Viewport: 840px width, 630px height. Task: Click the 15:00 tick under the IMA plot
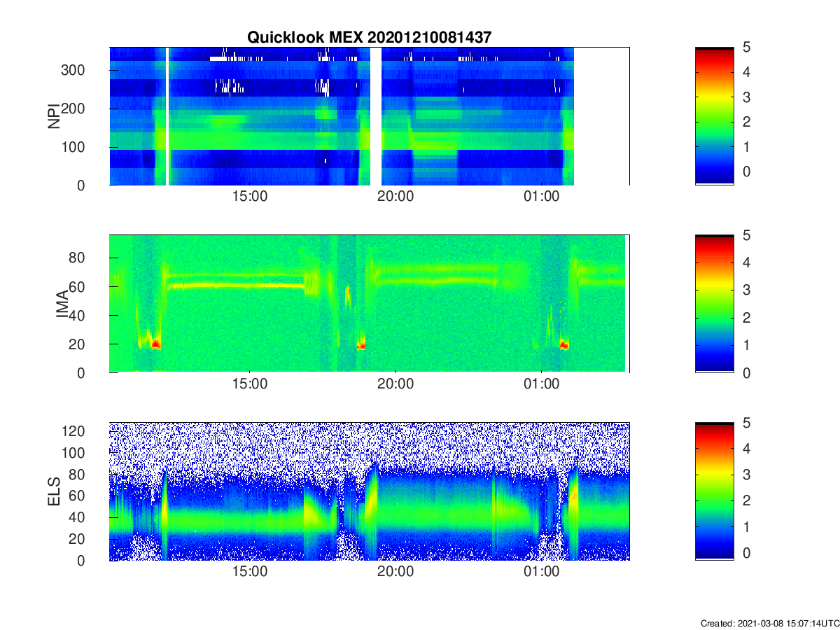click(x=249, y=384)
